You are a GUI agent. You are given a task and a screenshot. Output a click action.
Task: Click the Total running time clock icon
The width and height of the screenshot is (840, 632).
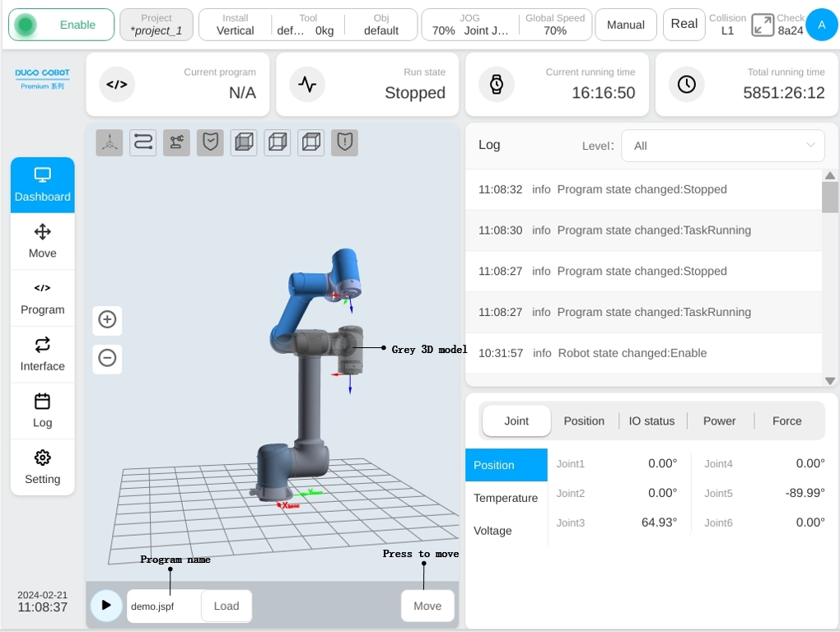coord(687,84)
